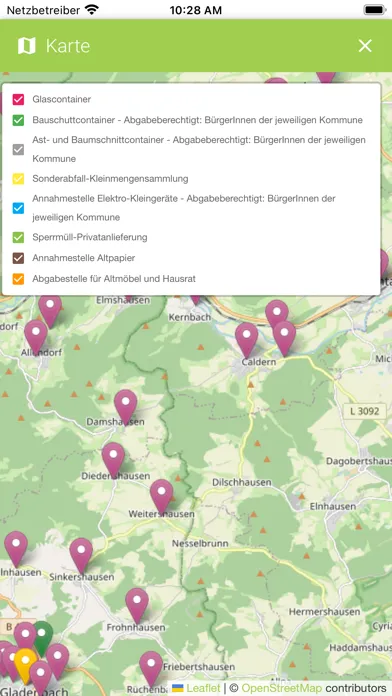Tap the Friebertshausen place label
The image size is (392, 696).
(198, 667)
